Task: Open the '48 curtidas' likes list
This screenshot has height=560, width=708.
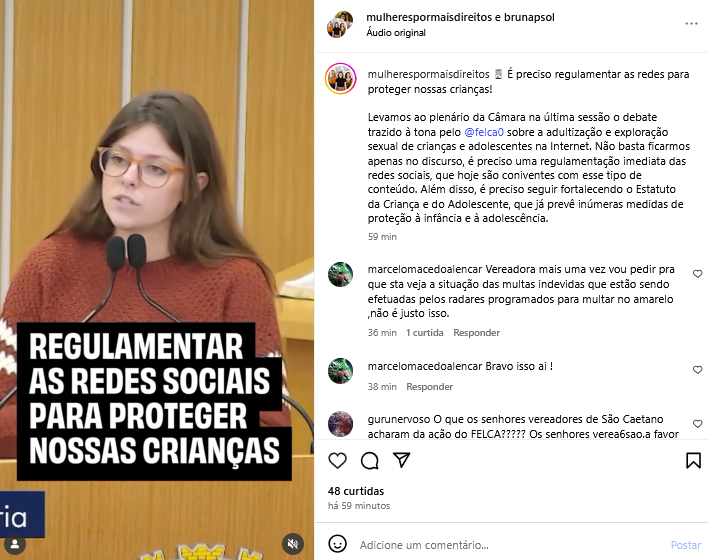Action: [356, 491]
